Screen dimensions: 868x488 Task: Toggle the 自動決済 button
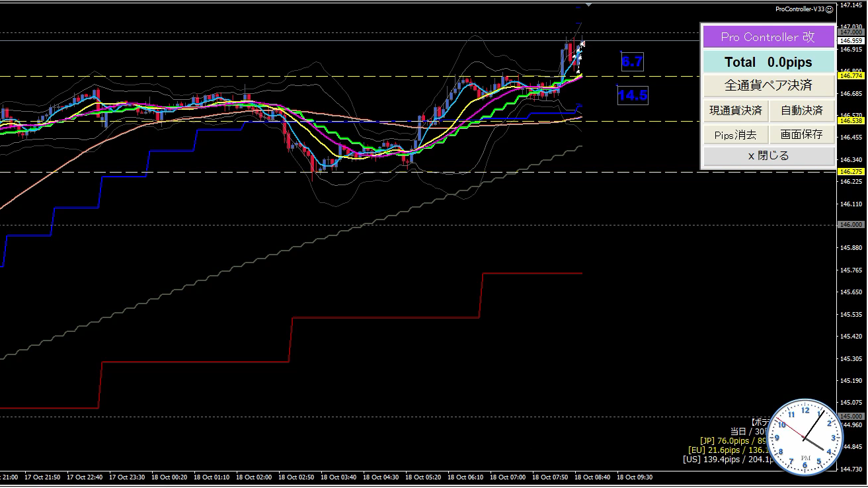[802, 110]
